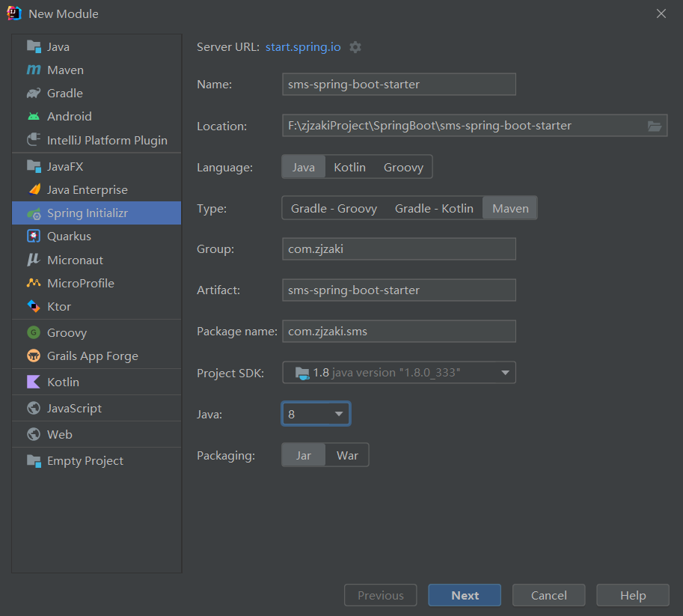Screen dimensions: 683x616
Task: Click the Grails App Forge icon
Action: coord(34,356)
